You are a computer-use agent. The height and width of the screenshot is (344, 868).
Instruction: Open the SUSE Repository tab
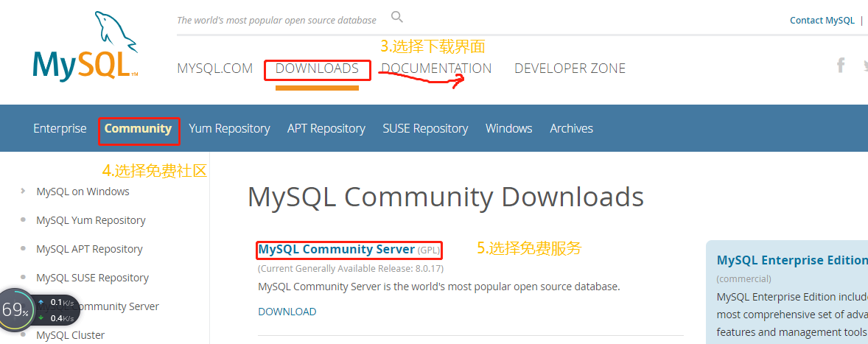pos(425,128)
